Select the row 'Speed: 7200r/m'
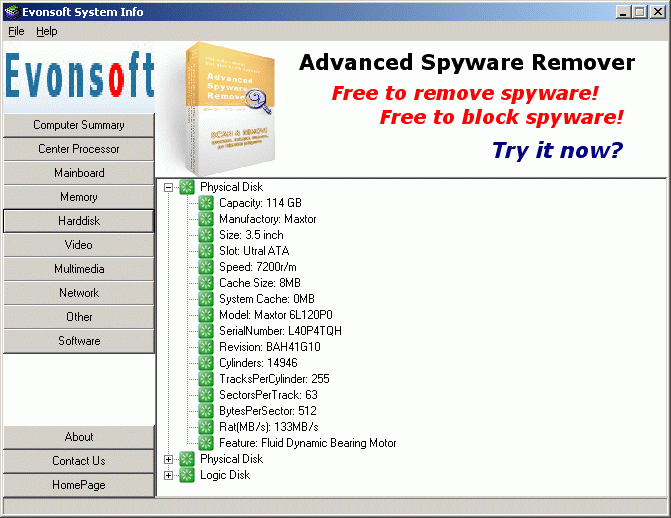671x518 pixels. [258, 267]
